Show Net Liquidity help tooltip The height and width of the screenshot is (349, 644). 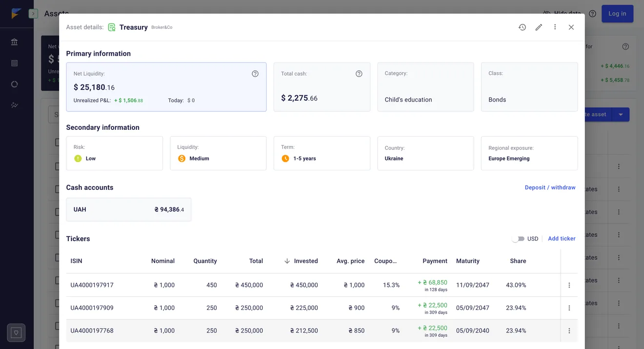pyautogui.click(x=255, y=74)
